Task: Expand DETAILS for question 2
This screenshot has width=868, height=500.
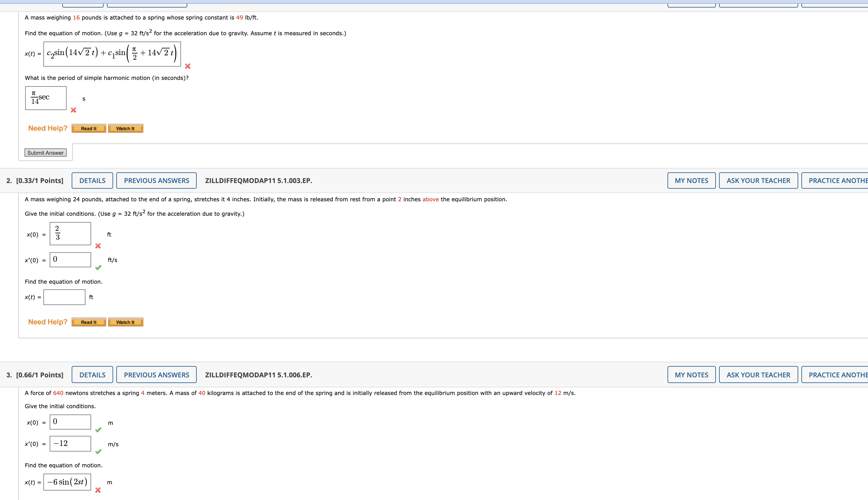Action: [92, 181]
